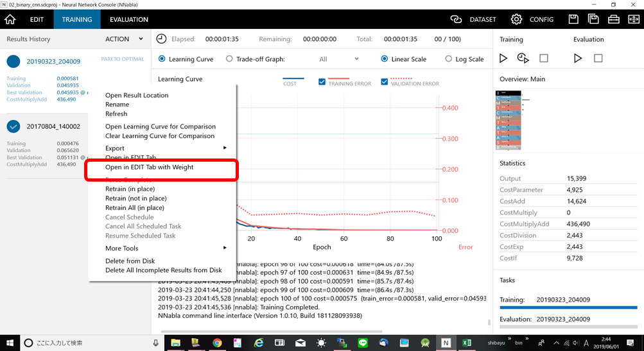This screenshot has width=644, height=351.
Task: Choose the Log Scale radio button
Action: (449, 58)
